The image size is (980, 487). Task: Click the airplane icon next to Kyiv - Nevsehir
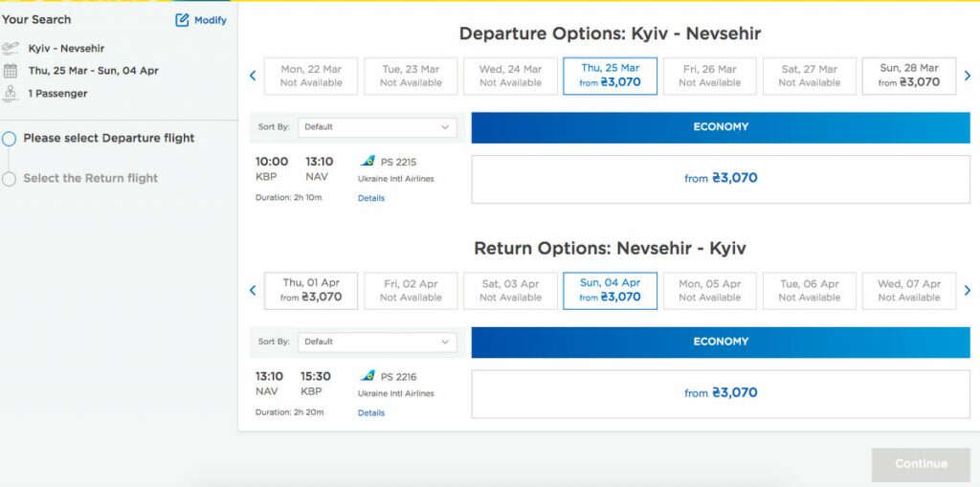[10, 48]
